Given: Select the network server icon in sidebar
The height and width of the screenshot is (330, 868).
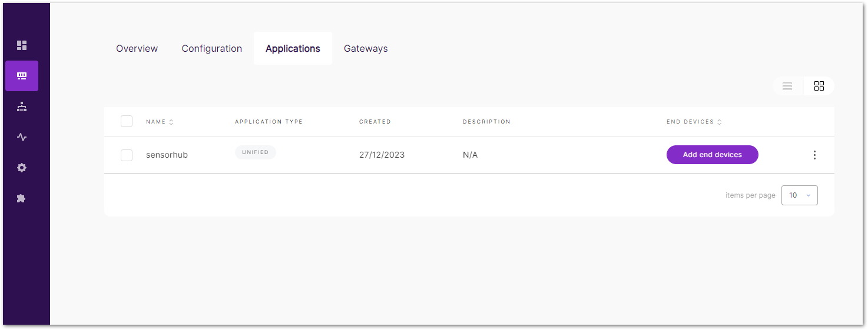Looking at the screenshot, I should 22,76.
